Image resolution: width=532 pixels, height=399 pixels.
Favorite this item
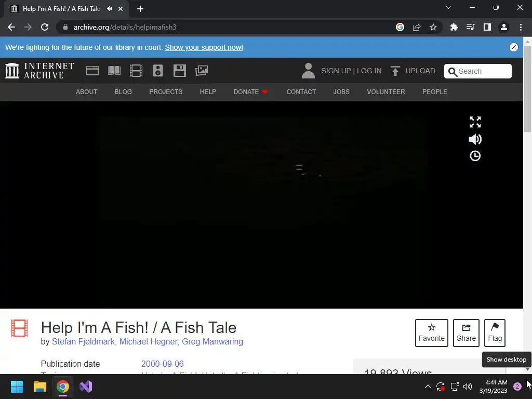(x=432, y=333)
